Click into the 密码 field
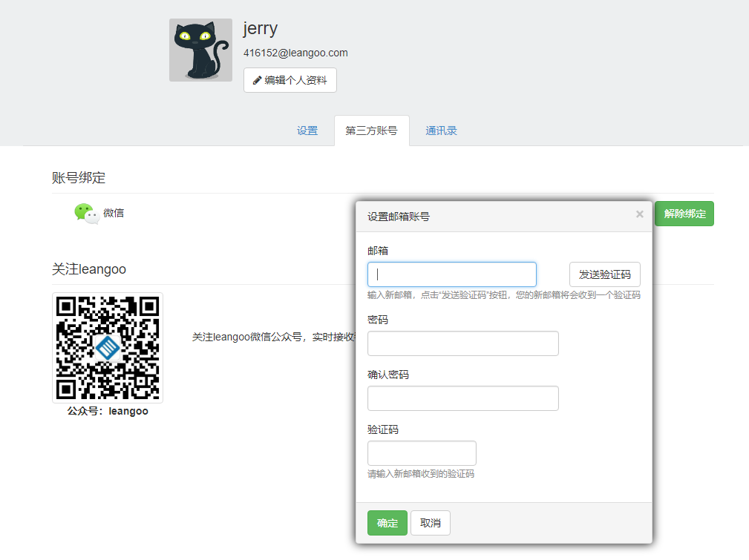This screenshot has height=560, width=749. [x=462, y=343]
